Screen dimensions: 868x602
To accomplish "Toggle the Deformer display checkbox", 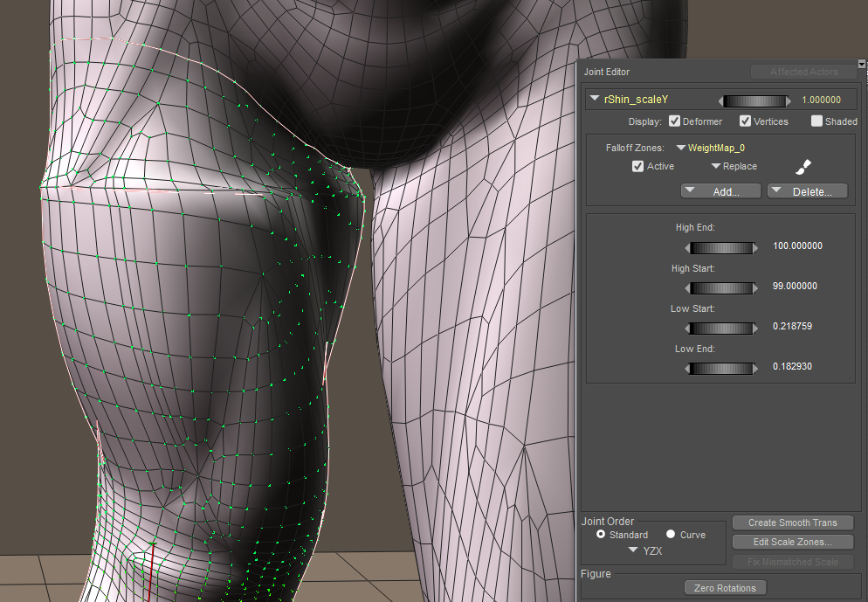I will [x=674, y=121].
